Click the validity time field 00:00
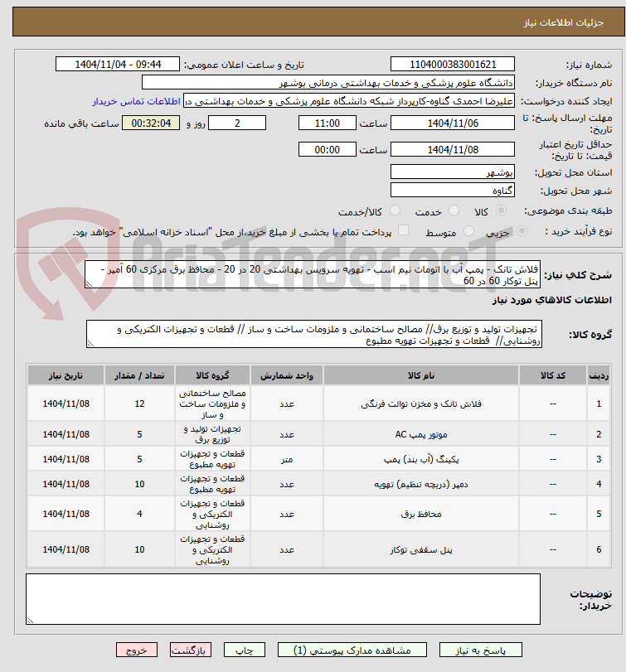Screen dimensions: 626x672 click(328, 150)
